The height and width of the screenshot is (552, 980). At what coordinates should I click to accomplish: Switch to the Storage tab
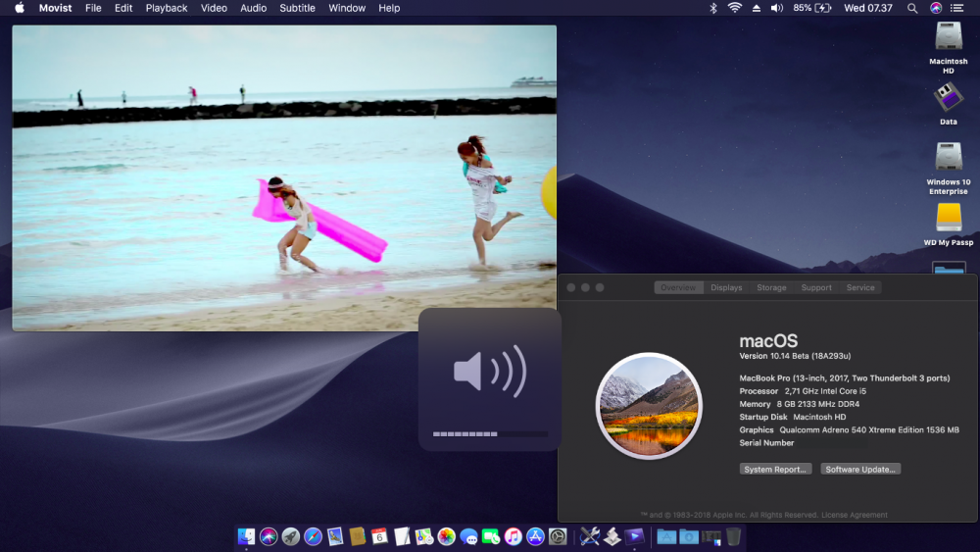771,287
